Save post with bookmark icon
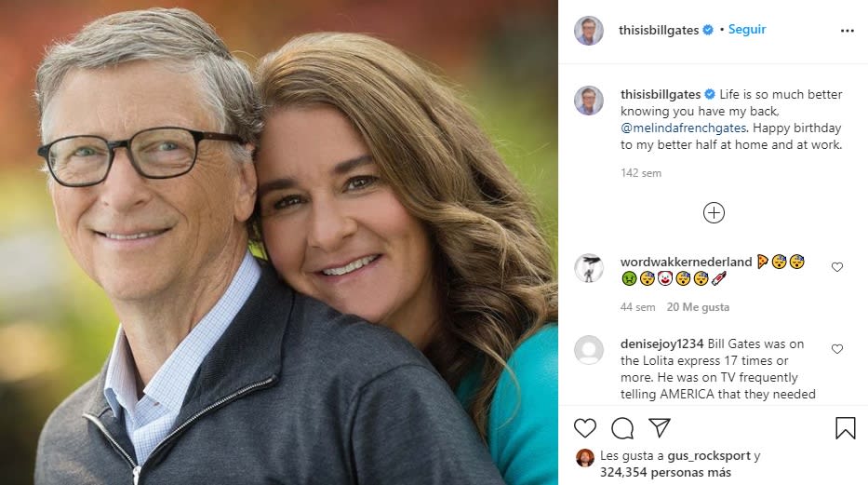Viewport: 868px width, 485px height. (845, 428)
